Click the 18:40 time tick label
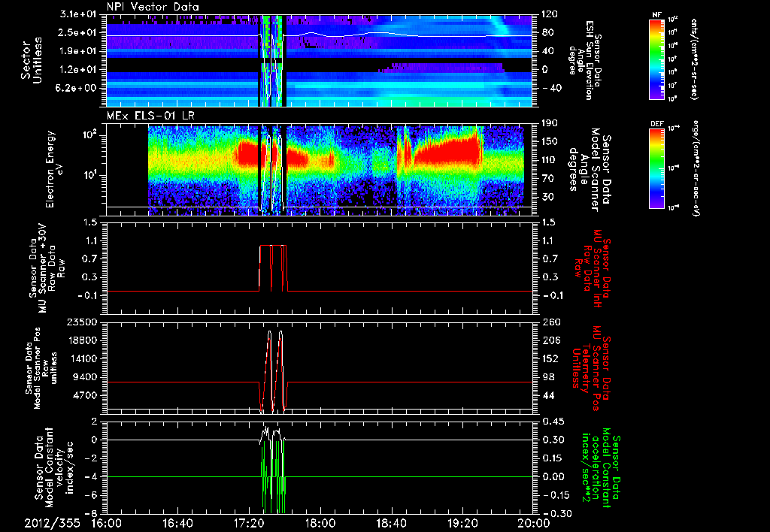 coord(391,523)
